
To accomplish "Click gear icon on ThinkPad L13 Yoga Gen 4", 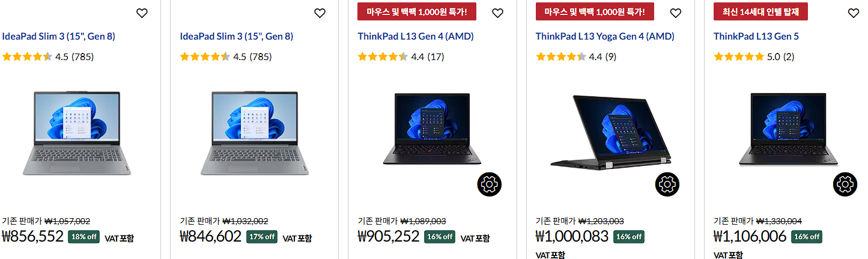I will point(667,184).
